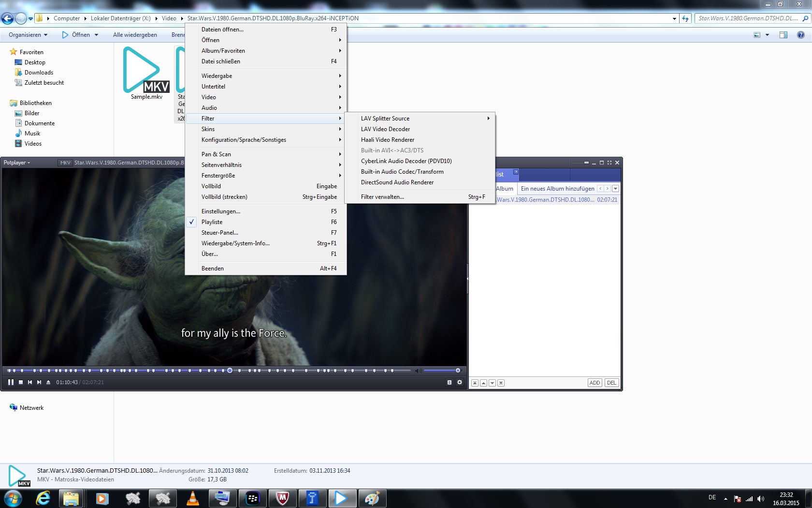Viewport: 812px width, 508px height.
Task: Choose Datei schließen from the menu
Action: point(266,61)
